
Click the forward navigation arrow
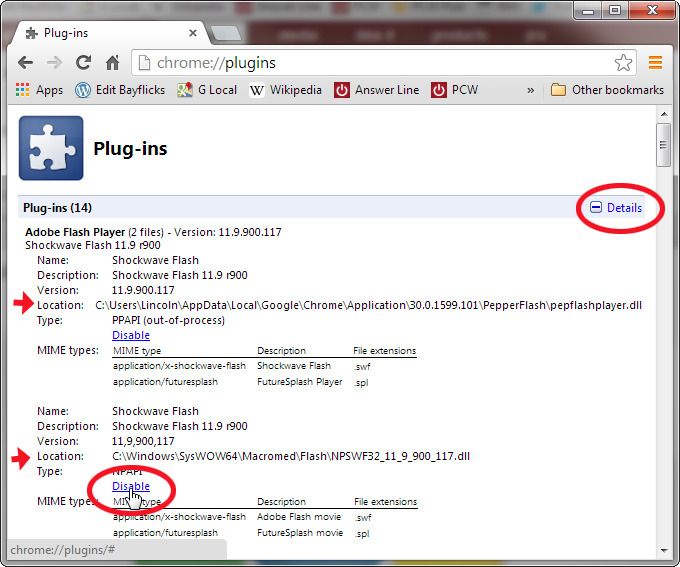coord(54,63)
